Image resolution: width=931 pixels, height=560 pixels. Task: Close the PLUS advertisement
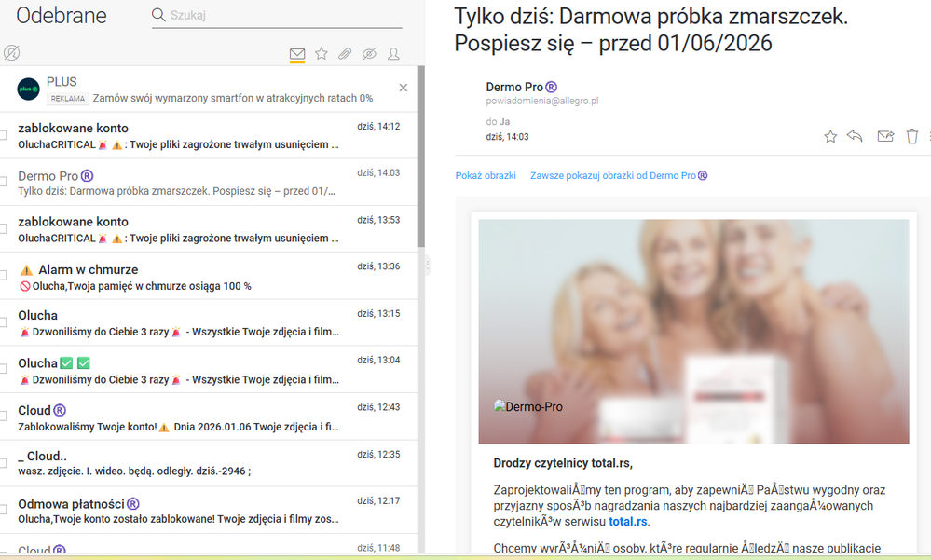click(404, 88)
